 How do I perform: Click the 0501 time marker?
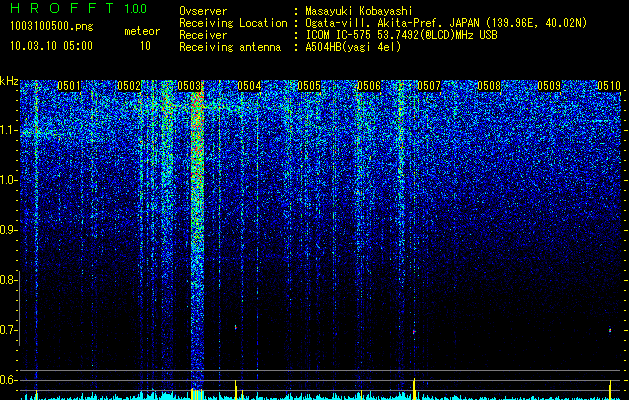(x=69, y=86)
